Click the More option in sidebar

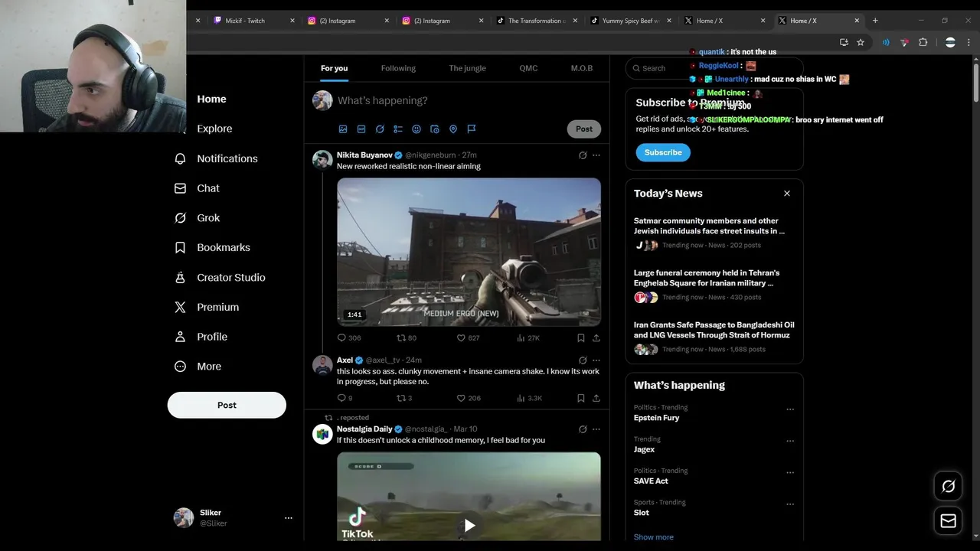pyautogui.click(x=198, y=367)
